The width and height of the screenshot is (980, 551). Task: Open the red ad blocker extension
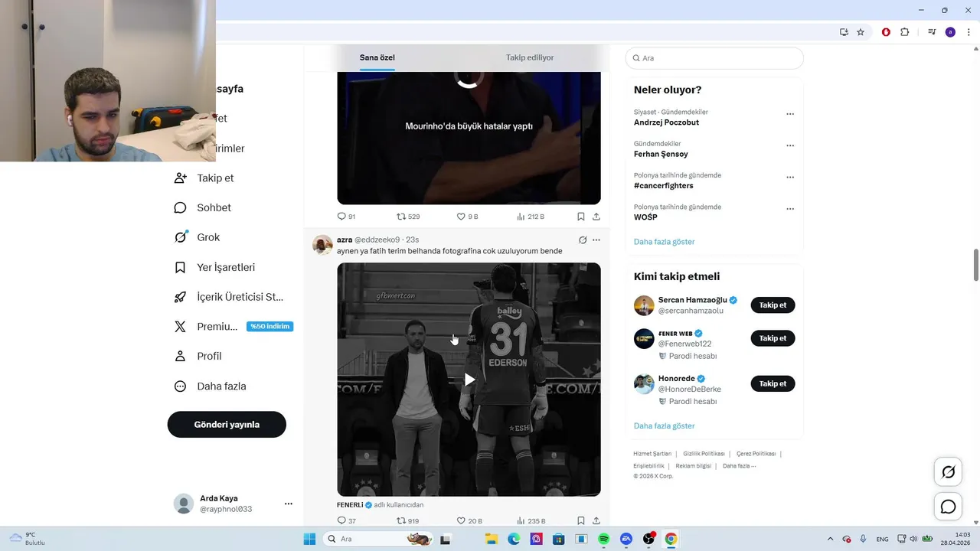click(886, 32)
